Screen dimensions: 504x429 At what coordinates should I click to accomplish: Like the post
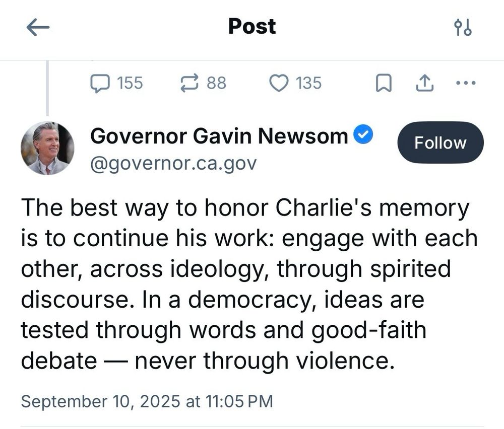click(281, 83)
